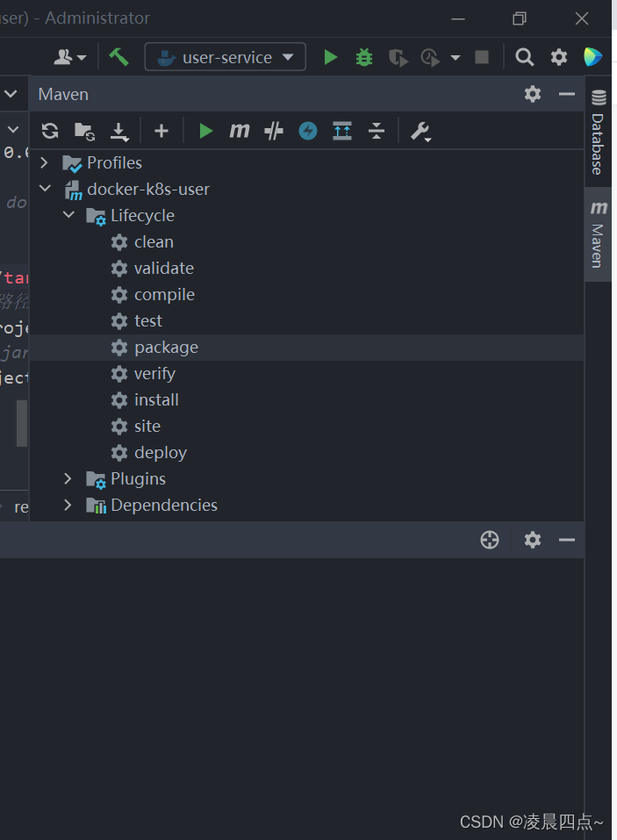Expand the Profiles node
Viewport: 617px width, 840px height.
[x=45, y=162]
